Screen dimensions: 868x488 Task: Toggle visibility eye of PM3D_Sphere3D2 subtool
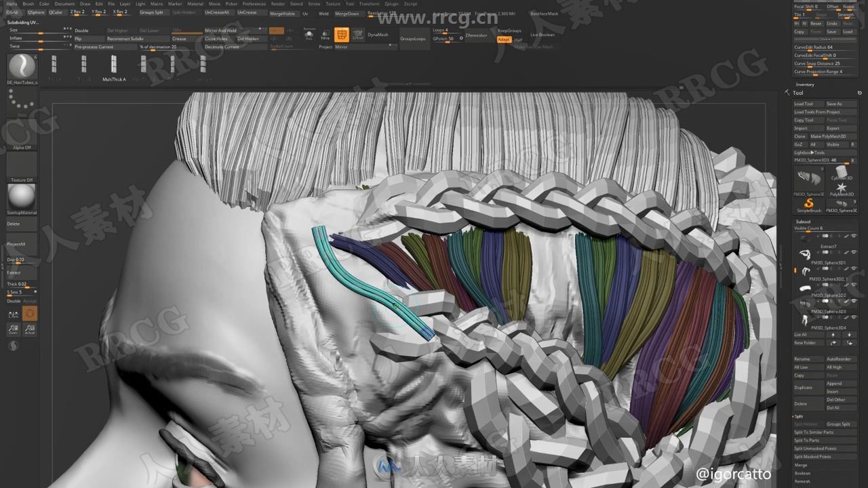(854, 285)
